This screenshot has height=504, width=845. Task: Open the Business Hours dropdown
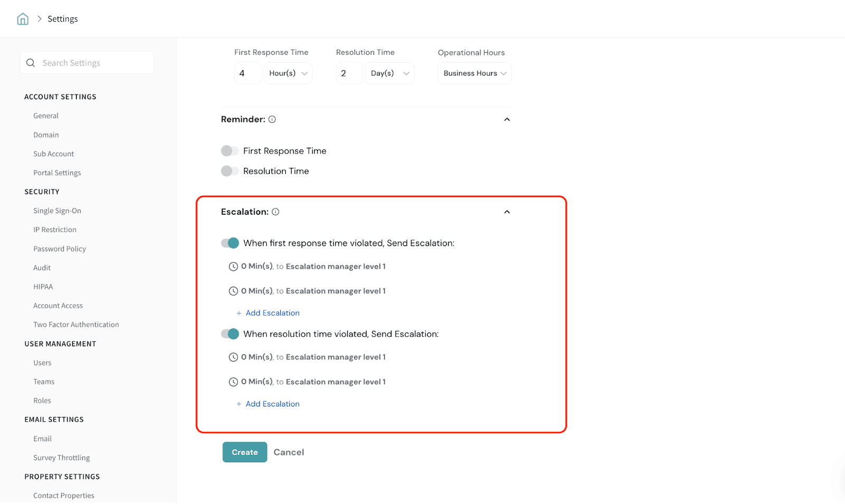pyautogui.click(x=474, y=73)
